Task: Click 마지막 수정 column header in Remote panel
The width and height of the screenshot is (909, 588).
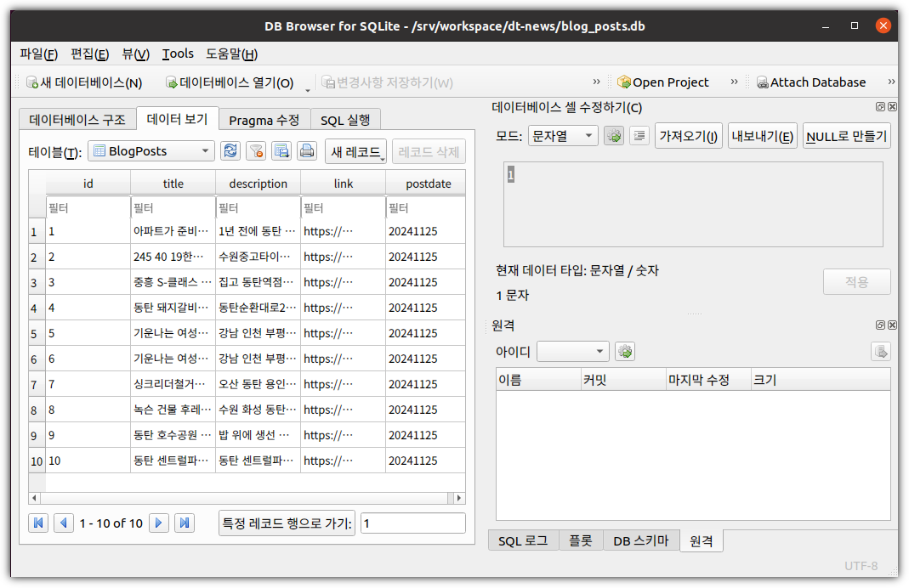Action: pyautogui.click(x=708, y=380)
